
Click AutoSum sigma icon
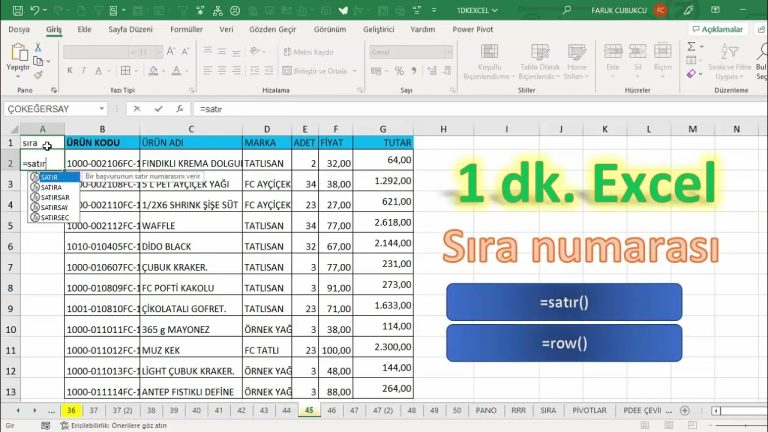tap(691, 47)
